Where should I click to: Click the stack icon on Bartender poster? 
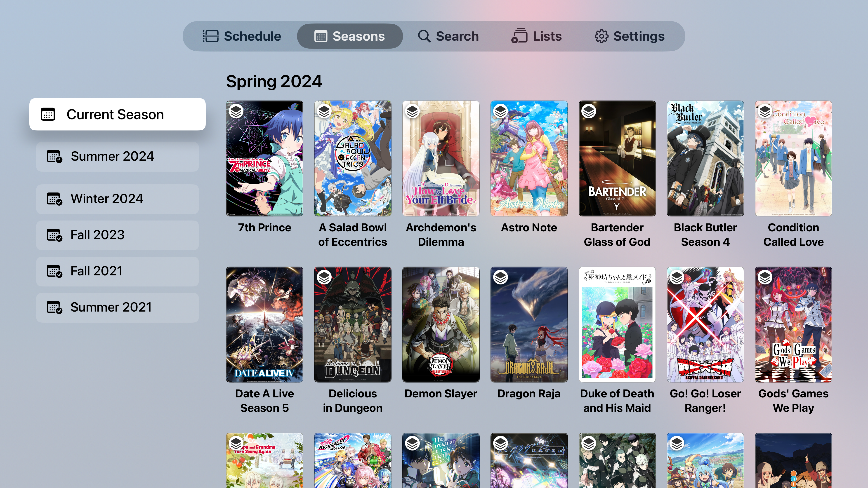click(589, 111)
